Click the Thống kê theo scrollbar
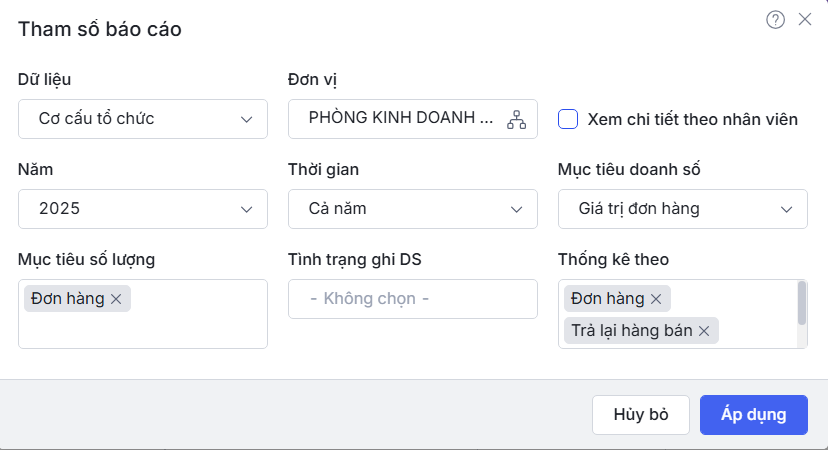Screen dimensions: 828x450 (x=802, y=303)
